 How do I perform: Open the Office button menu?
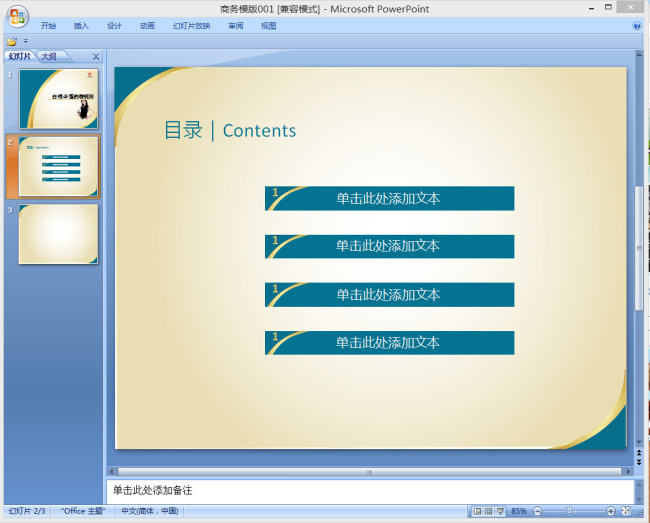click(x=17, y=16)
